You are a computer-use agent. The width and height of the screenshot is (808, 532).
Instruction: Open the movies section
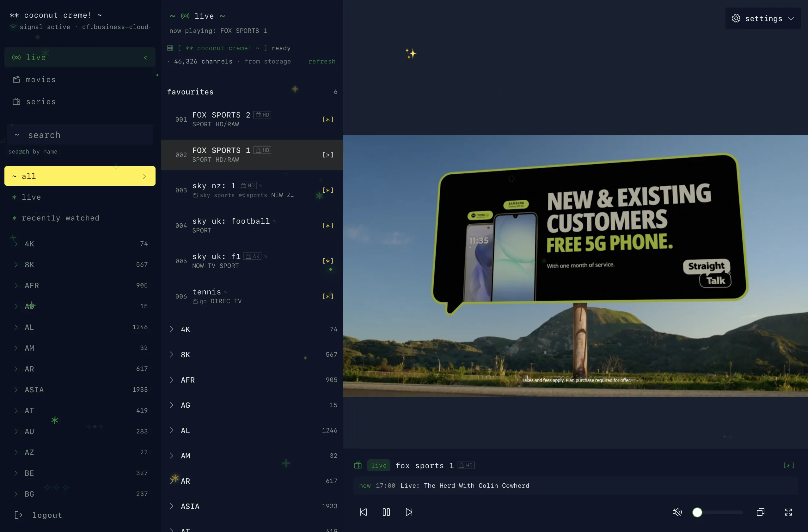(80, 79)
